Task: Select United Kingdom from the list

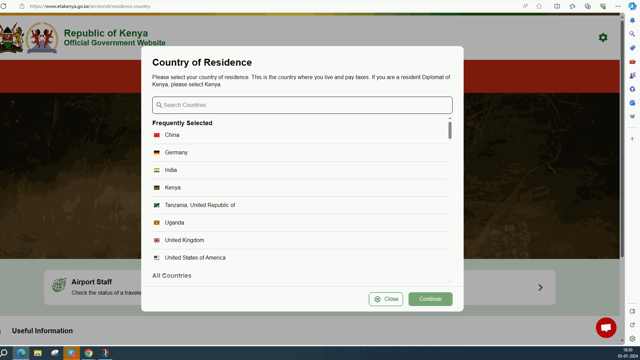Action: pos(300,240)
